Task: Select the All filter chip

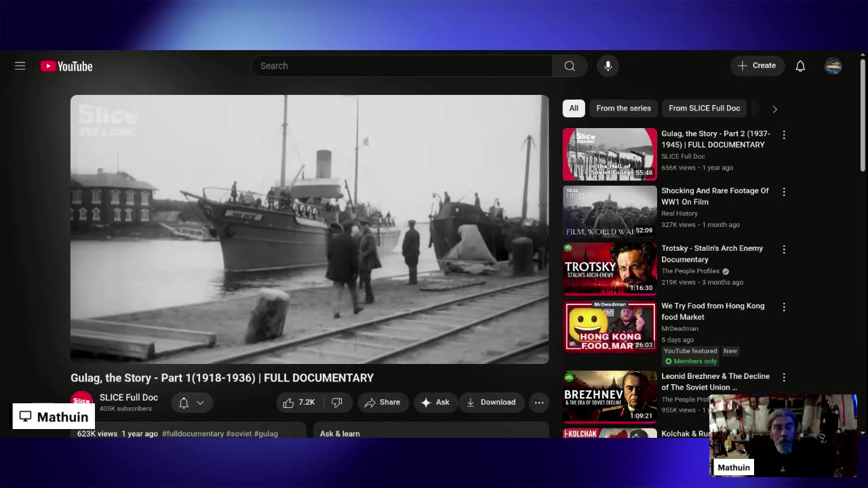Action: [574, 108]
